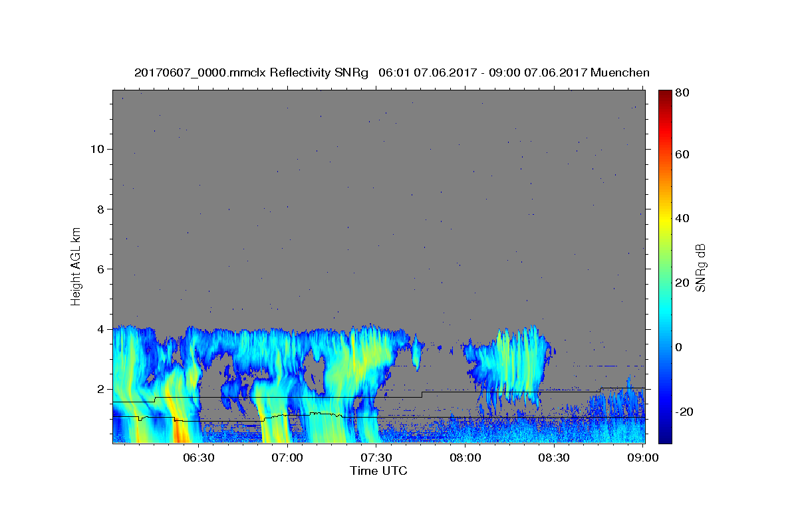Screen dimensions: 798x532
Task: Click the 07:00 time tick label
Action: 287,458
